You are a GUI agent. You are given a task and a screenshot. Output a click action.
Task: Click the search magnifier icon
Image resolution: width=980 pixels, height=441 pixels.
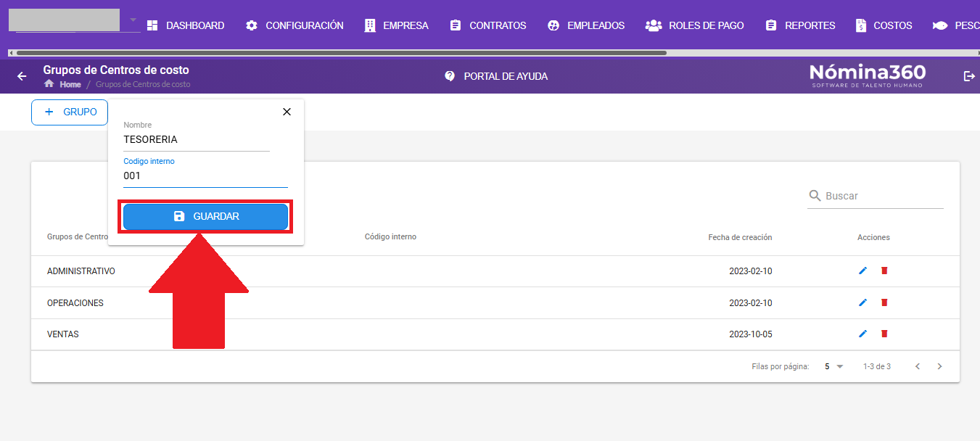click(x=815, y=196)
